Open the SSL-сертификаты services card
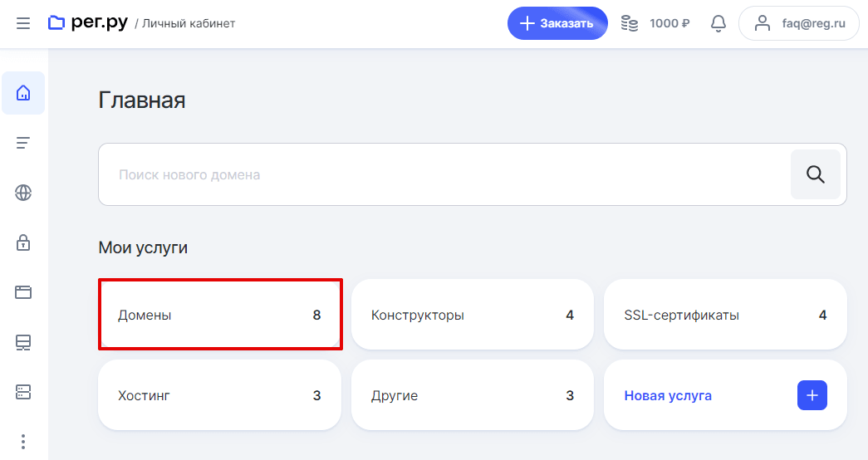This screenshot has width=868, height=460. (x=724, y=316)
